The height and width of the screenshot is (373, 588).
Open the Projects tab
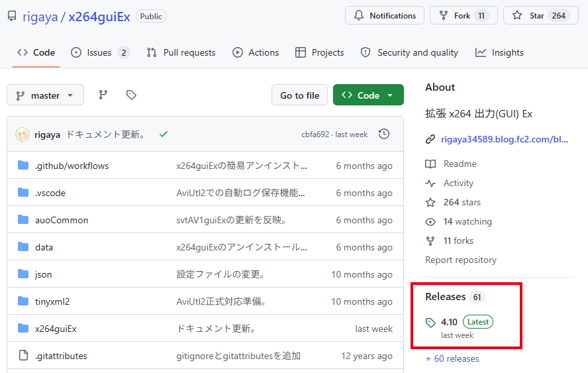(x=320, y=52)
